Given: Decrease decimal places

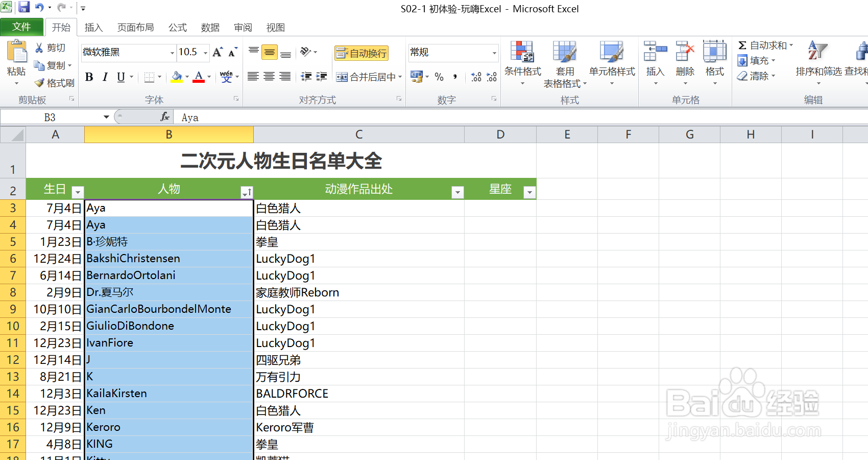Looking at the screenshot, I should tap(492, 77).
